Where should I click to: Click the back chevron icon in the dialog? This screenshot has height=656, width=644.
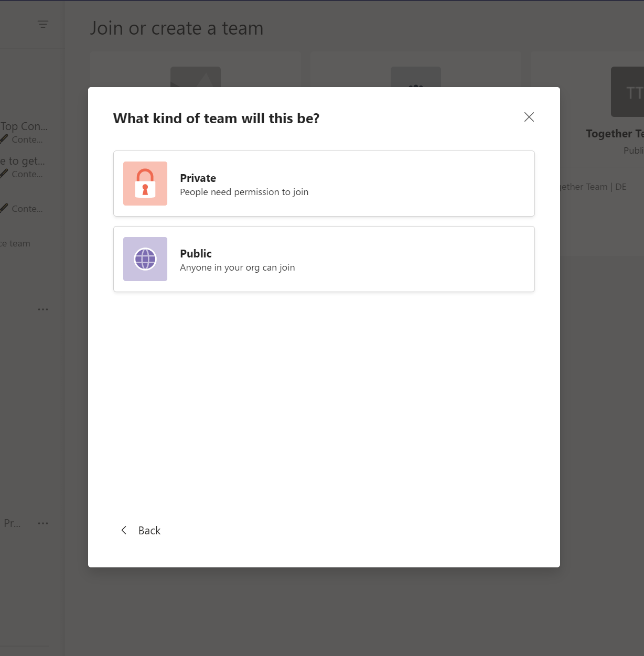click(124, 530)
